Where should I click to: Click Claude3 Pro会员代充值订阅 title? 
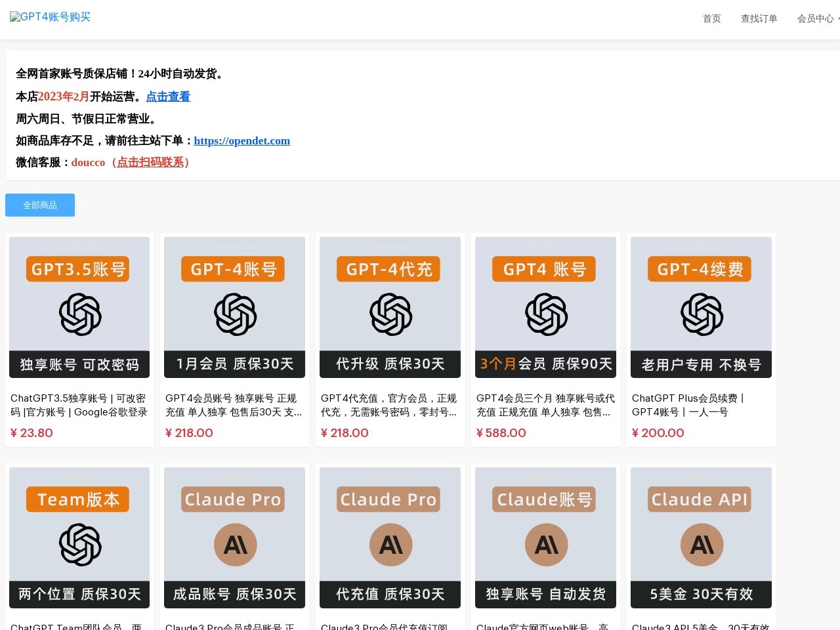384,626
